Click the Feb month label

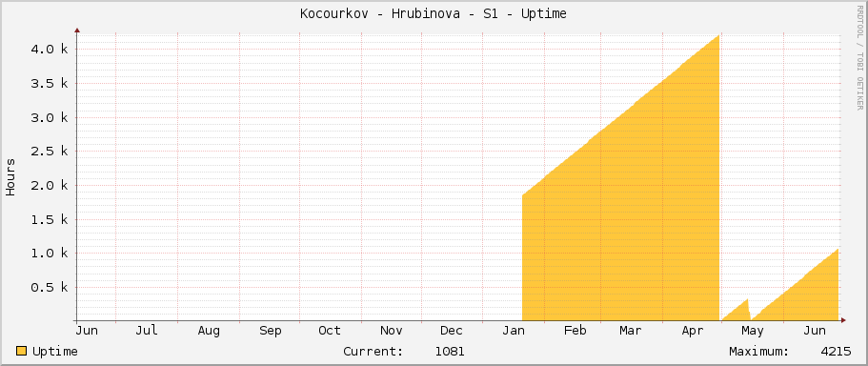(575, 331)
